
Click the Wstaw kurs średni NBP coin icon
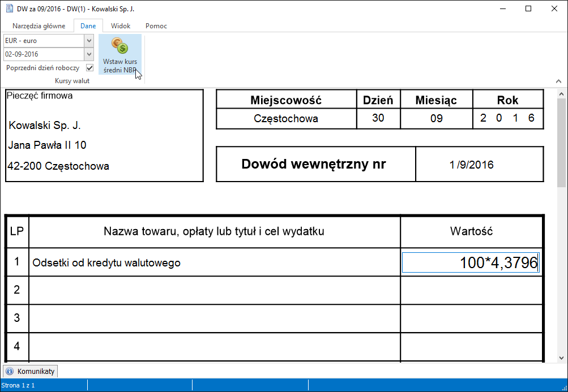[119, 46]
